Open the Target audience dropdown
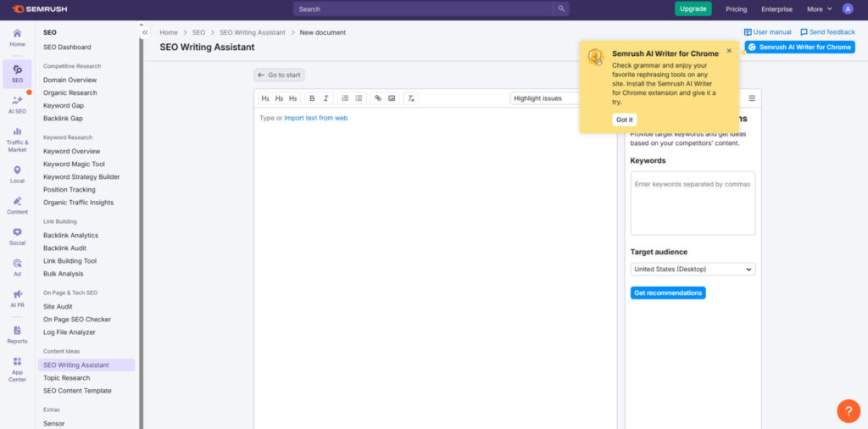This screenshot has height=429, width=868. coord(693,269)
